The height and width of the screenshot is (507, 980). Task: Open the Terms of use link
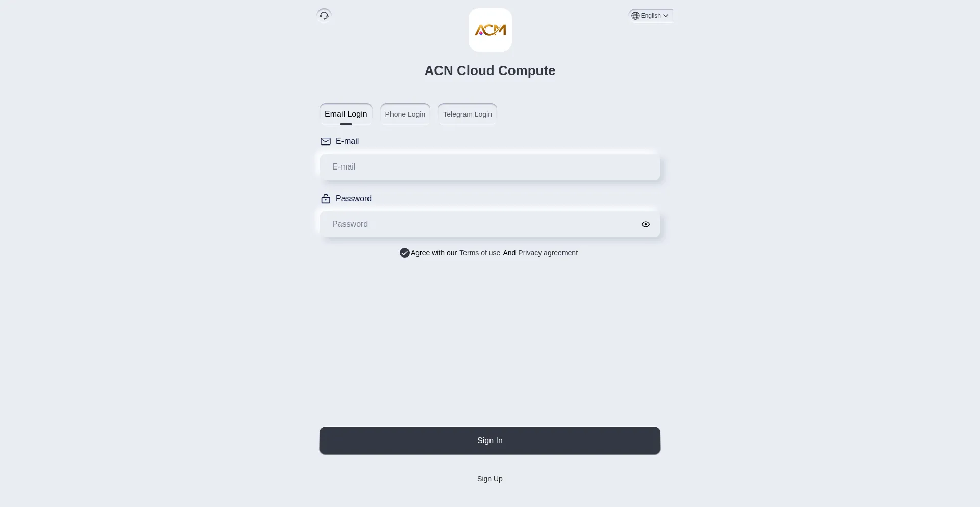pos(479,253)
